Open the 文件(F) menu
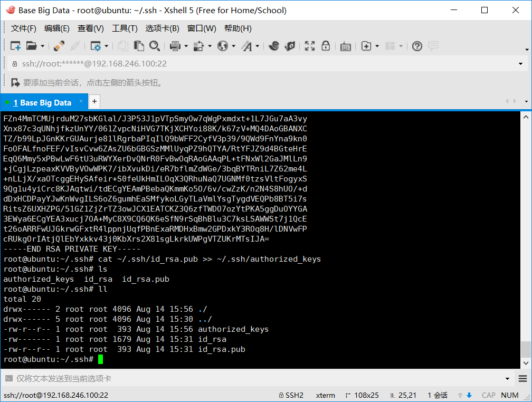The width and height of the screenshot is (532, 402). (23, 28)
